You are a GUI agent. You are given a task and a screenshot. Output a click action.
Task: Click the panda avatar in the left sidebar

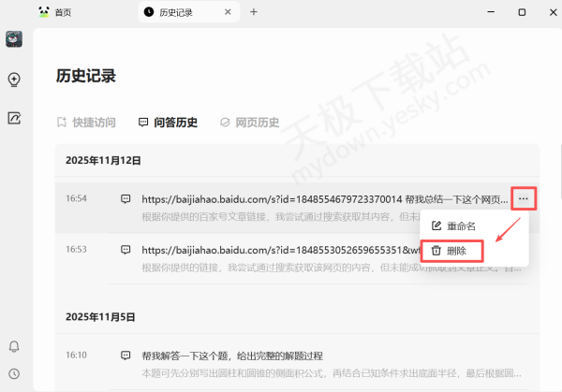pyautogui.click(x=14, y=39)
